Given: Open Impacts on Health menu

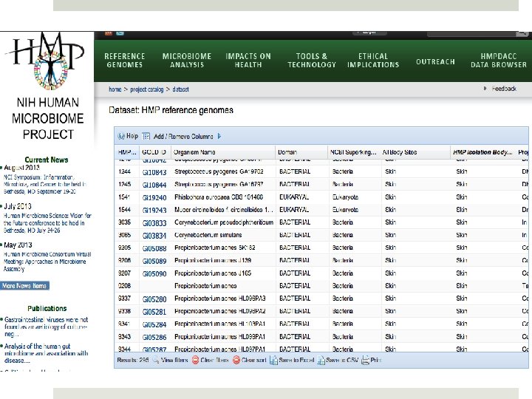Looking at the screenshot, I should pos(248,61).
